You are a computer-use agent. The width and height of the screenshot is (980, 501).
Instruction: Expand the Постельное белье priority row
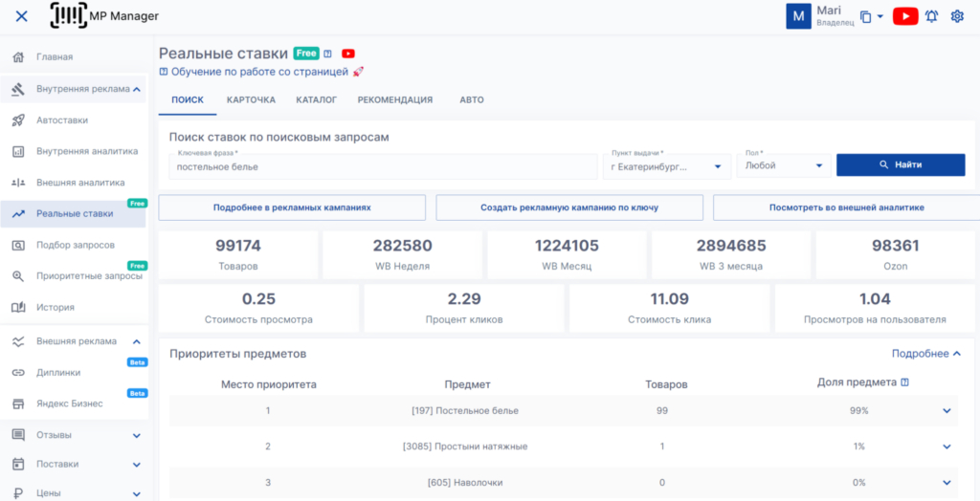point(947,411)
